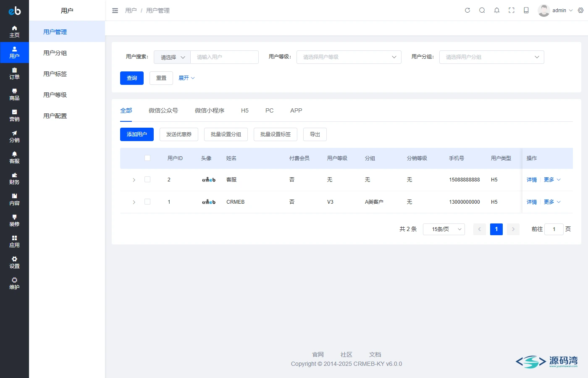Image resolution: width=588 pixels, height=378 pixels.
Task: Open the 客服 customer service sidebar icon
Action: click(x=14, y=157)
